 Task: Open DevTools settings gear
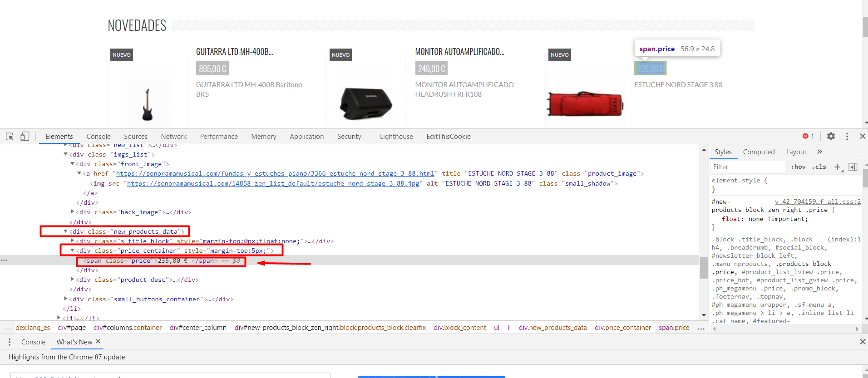[831, 136]
